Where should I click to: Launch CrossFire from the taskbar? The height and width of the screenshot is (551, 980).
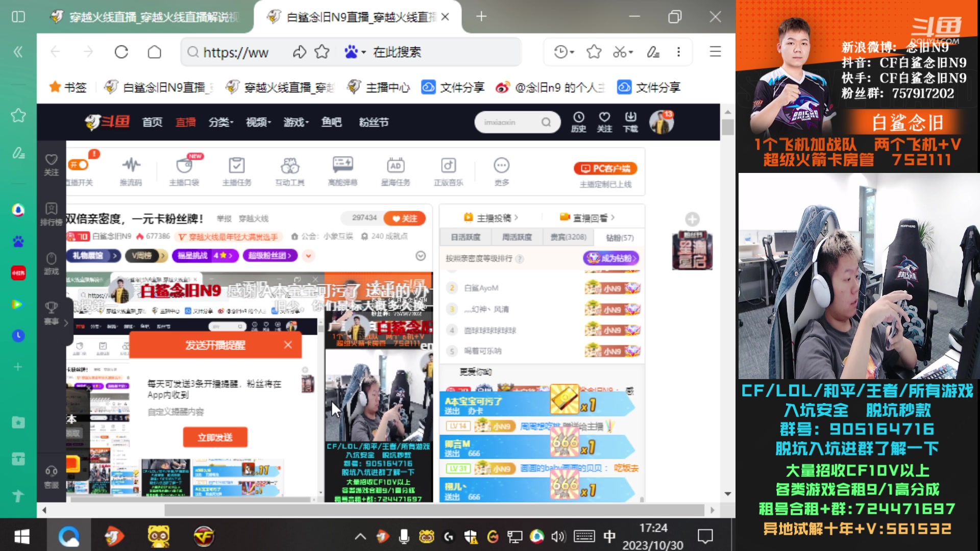coord(203,537)
